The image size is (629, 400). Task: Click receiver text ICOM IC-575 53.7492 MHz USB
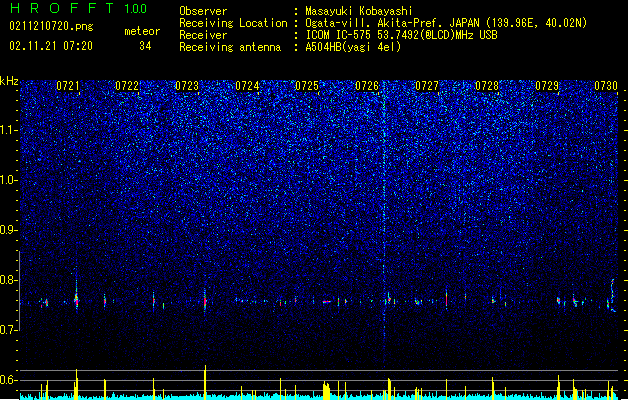401,35
